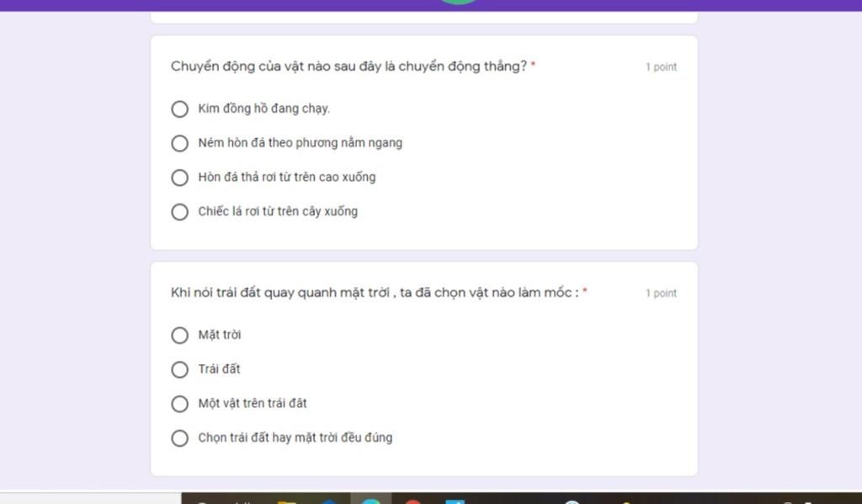This screenshot has width=862, height=504.
Task: Click the partially visible white card above questions
Action: [x=424, y=17]
